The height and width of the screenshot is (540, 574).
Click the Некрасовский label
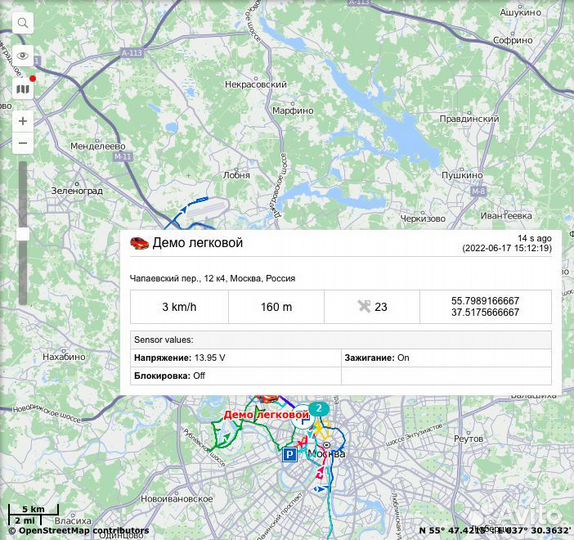[x=256, y=85]
